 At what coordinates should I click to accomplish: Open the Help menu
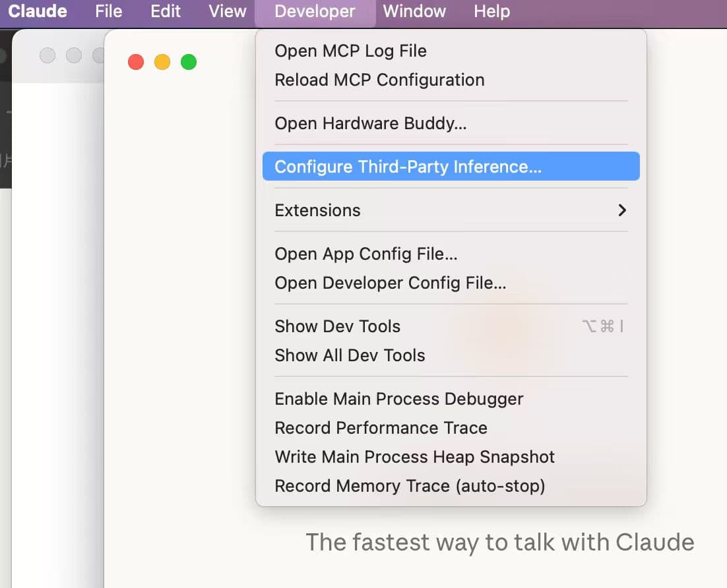(x=492, y=11)
